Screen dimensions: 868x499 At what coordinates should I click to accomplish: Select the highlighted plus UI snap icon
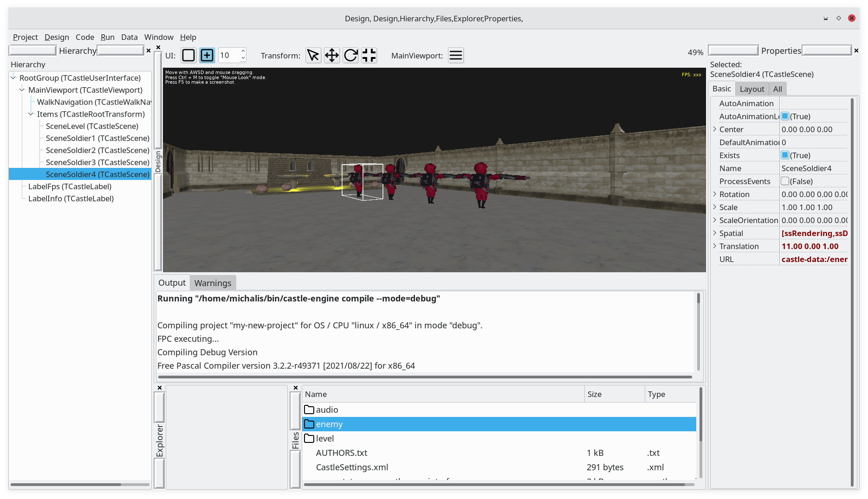tap(207, 55)
